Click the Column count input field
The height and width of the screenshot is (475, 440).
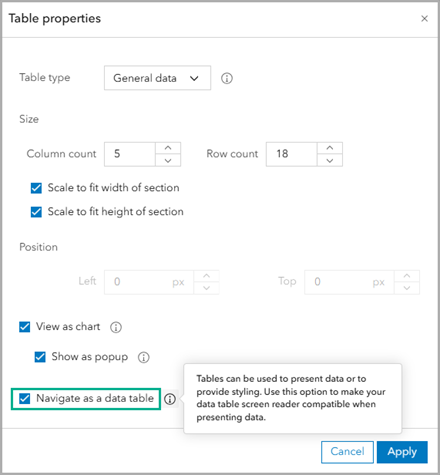tap(130, 154)
